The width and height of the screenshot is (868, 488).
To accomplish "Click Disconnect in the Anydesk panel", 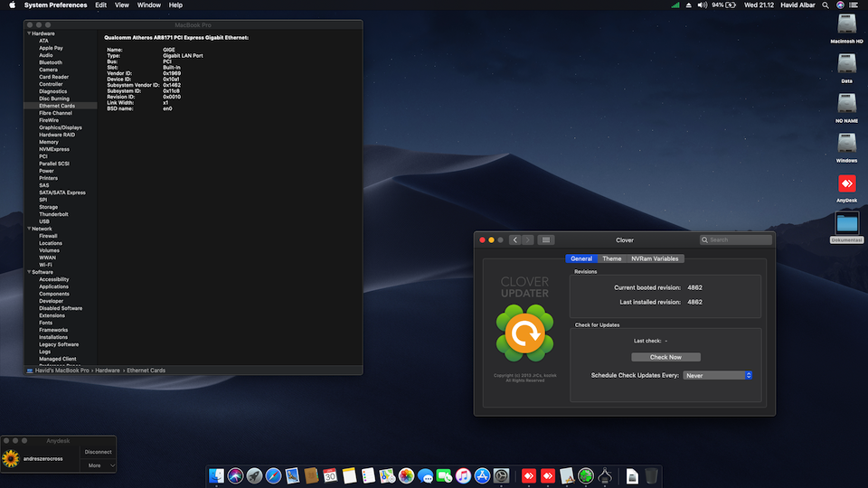I will coord(98,451).
